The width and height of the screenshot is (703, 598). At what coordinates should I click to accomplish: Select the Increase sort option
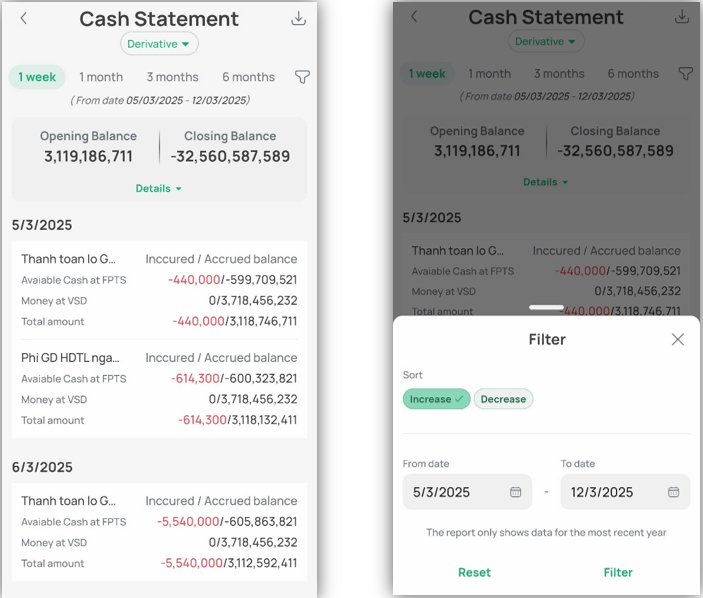tap(436, 399)
